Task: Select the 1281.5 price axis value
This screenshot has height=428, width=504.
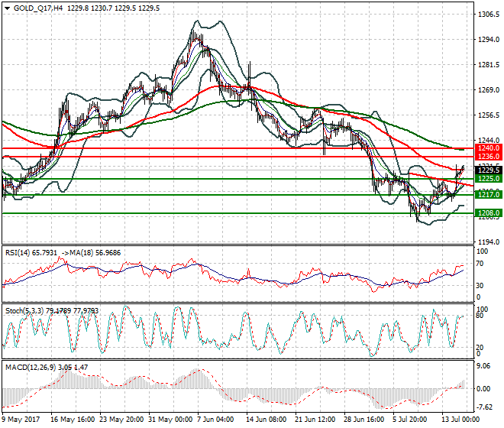Action: pyautogui.click(x=489, y=65)
